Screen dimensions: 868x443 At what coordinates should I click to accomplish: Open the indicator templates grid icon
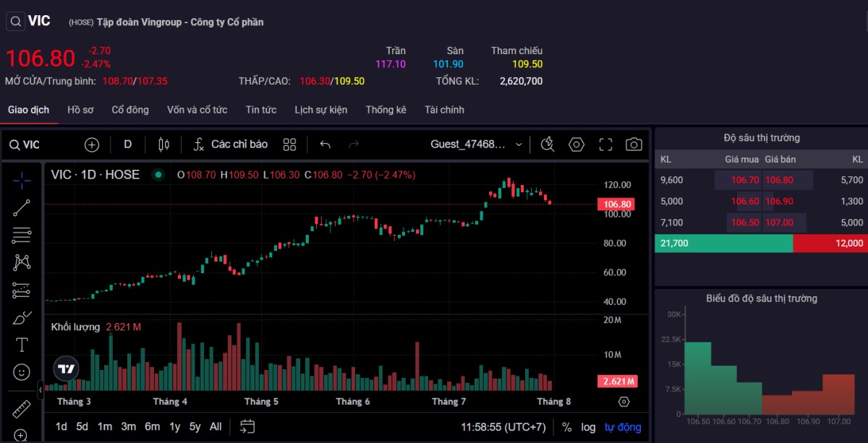[290, 145]
